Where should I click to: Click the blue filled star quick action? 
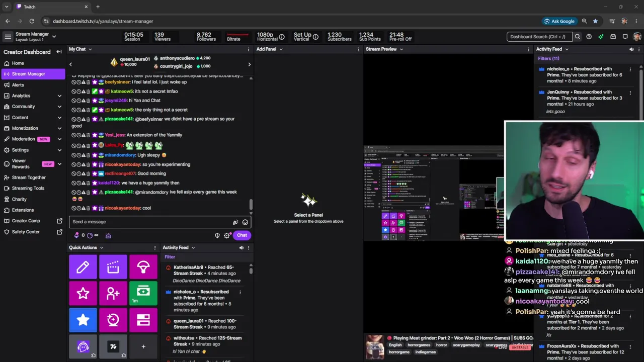click(83, 320)
